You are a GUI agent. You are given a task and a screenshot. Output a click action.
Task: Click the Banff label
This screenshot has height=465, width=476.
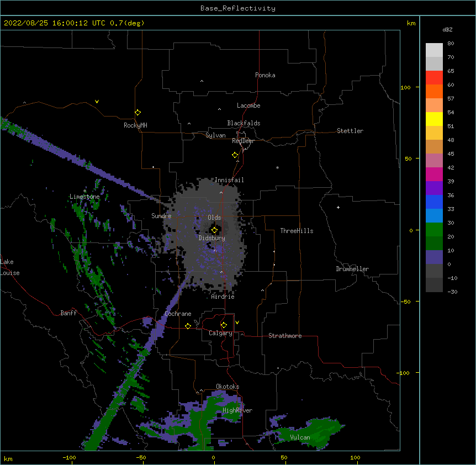[68, 313]
